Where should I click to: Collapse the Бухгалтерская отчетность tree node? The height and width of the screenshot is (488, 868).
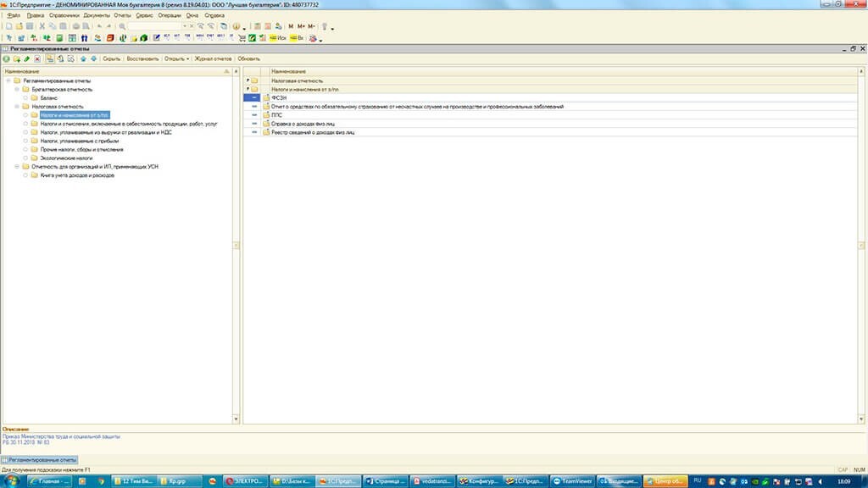(17, 89)
